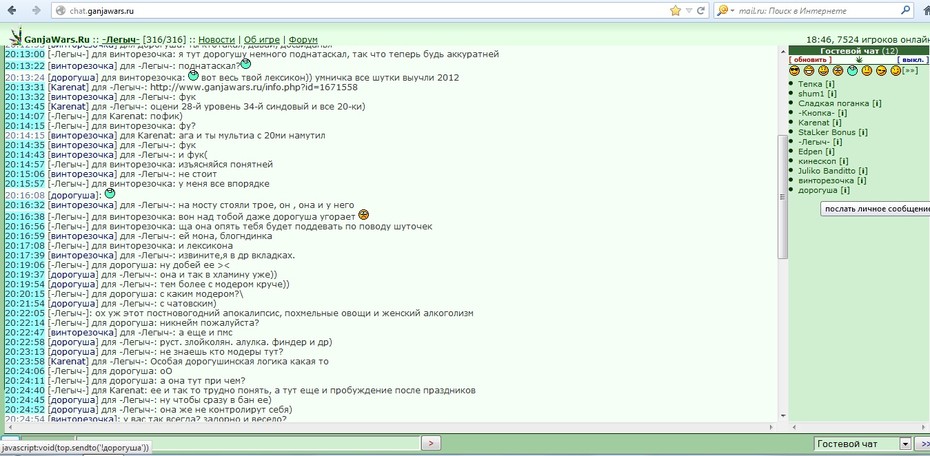This screenshot has width=930, height=456.
Task: Click the >> button next to the room selector
Action: [923, 444]
